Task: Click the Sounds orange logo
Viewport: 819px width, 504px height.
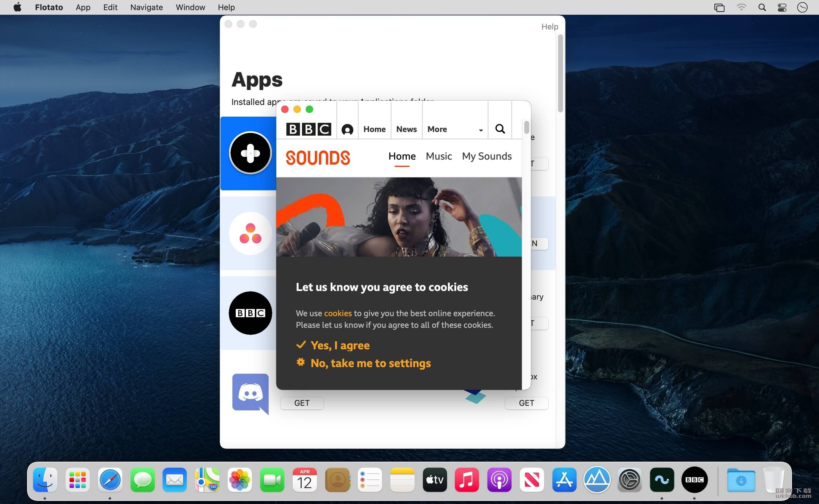Action: [318, 157]
